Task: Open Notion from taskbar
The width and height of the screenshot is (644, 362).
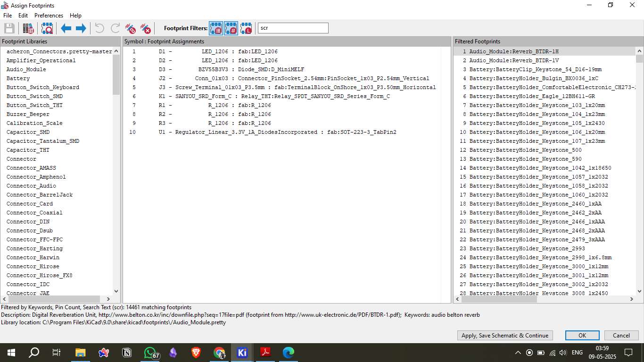Action: pos(127,353)
